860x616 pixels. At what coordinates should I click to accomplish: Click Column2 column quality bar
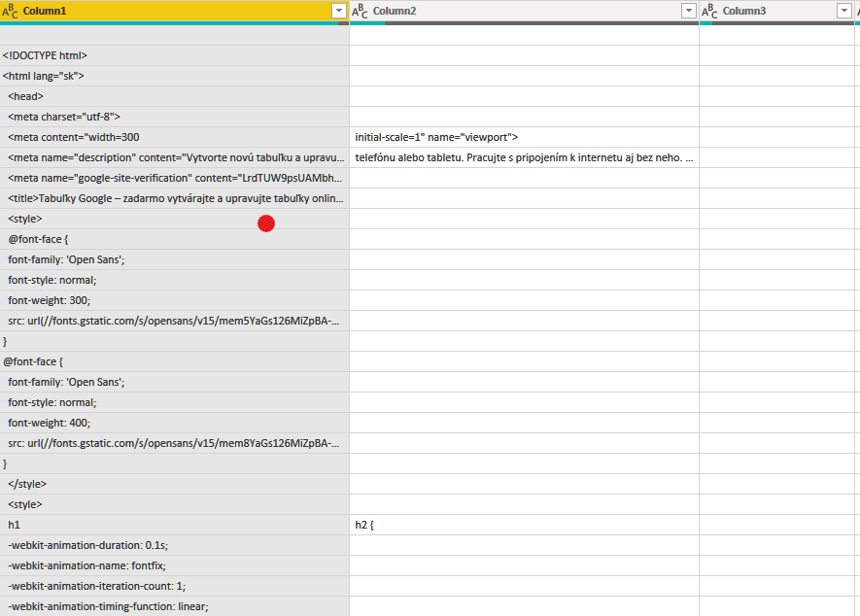point(525,23)
